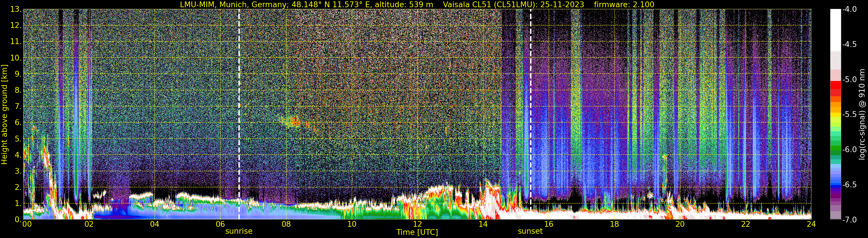The width and height of the screenshot is (868, 238).
Task: Click the time axis tick '22'
Action: (746, 224)
